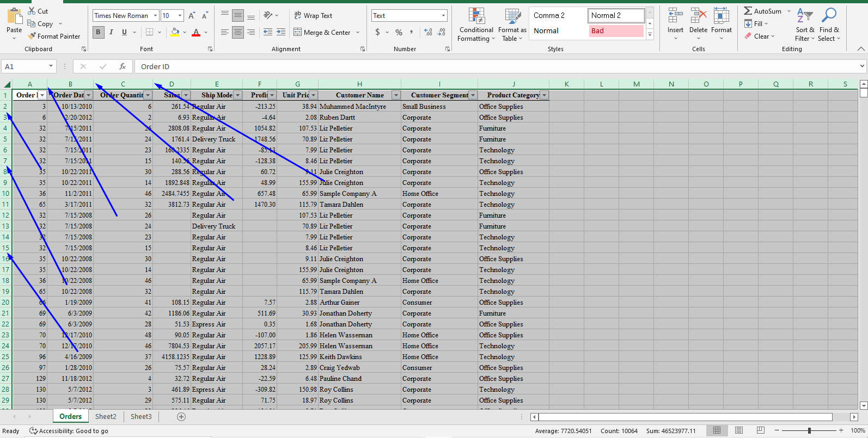Switch to the Sheet2 tab
Viewport: 868px width, 438px height.
pyautogui.click(x=106, y=417)
